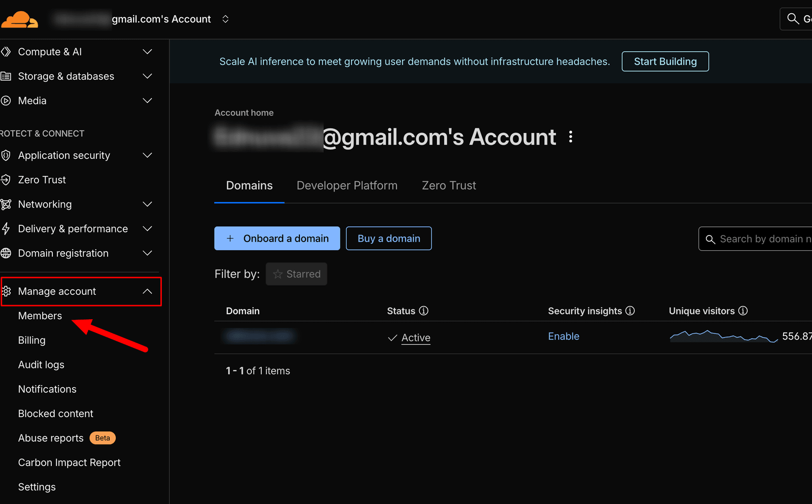Click the magnifier in domain search field
The height and width of the screenshot is (504, 812).
click(x=710, y=239)
